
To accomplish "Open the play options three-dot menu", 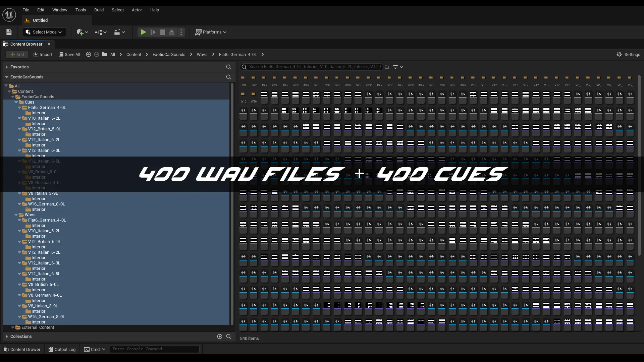I will pyautogui.click(x=181, y=32).
